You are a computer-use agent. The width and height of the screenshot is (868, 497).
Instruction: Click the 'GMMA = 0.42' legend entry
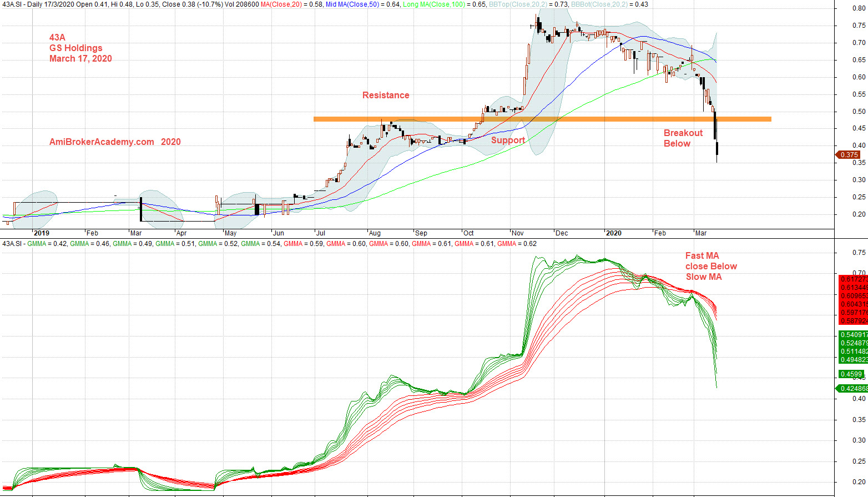point(47,244)
